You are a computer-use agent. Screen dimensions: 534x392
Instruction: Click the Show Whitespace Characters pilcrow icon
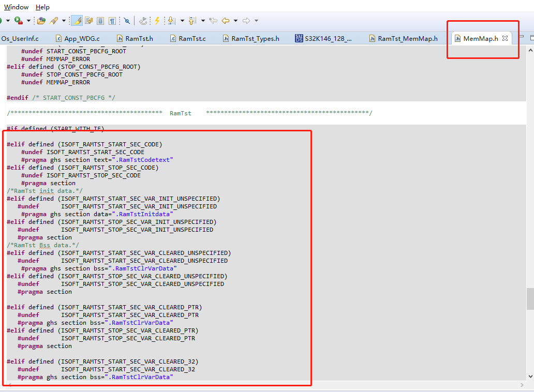coord(112,21)
